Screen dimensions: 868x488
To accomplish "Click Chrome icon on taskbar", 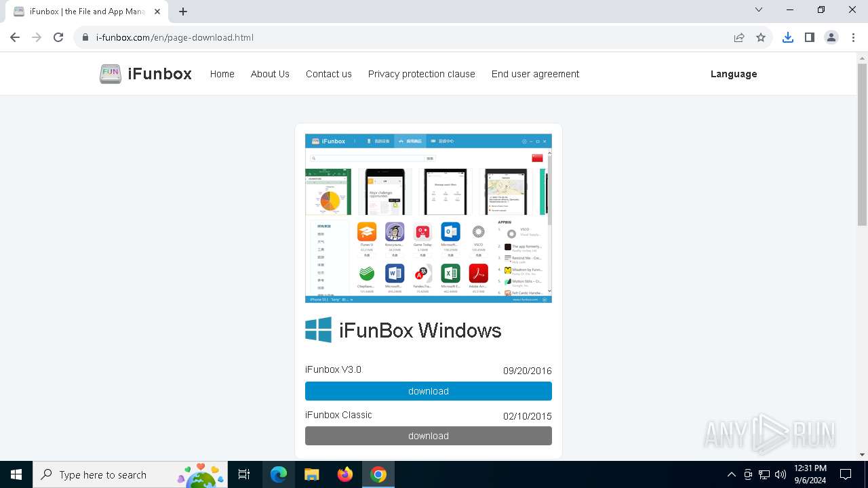I will coord(378,474).
